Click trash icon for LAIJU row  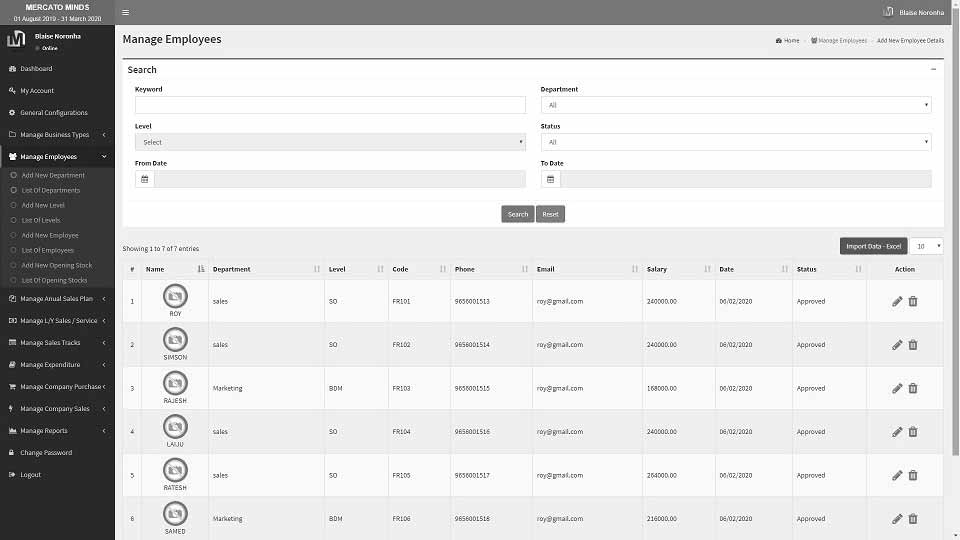913,432
